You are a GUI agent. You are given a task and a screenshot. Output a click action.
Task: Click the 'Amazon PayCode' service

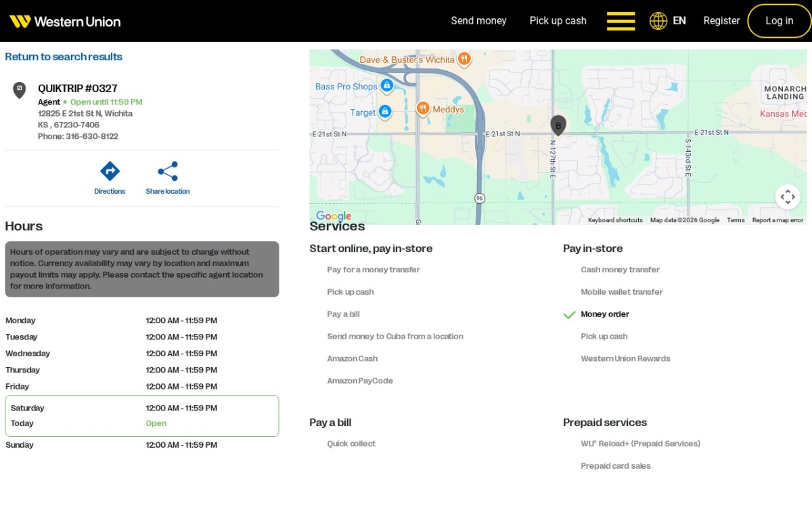point(360,381)
